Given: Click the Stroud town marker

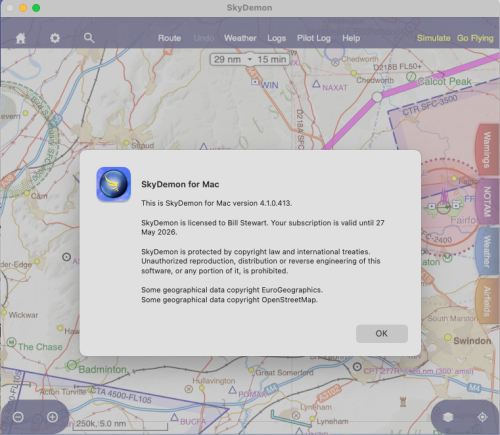Looking at the screenshot, I should click(127, 143).
